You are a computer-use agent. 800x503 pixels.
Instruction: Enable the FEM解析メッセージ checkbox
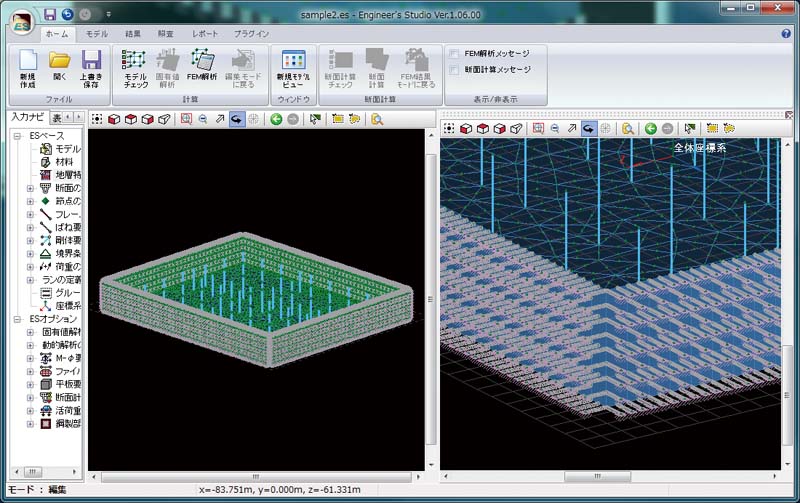[x=455, y=53]
